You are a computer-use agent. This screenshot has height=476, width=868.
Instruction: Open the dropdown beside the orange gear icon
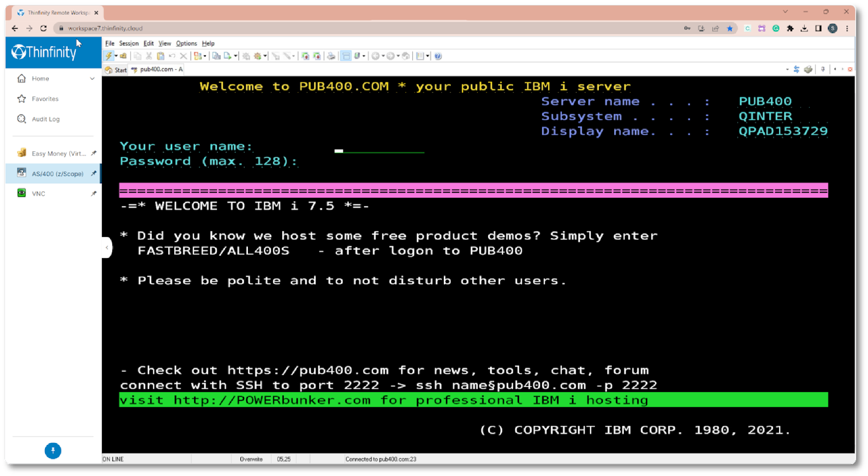(265, 56)
